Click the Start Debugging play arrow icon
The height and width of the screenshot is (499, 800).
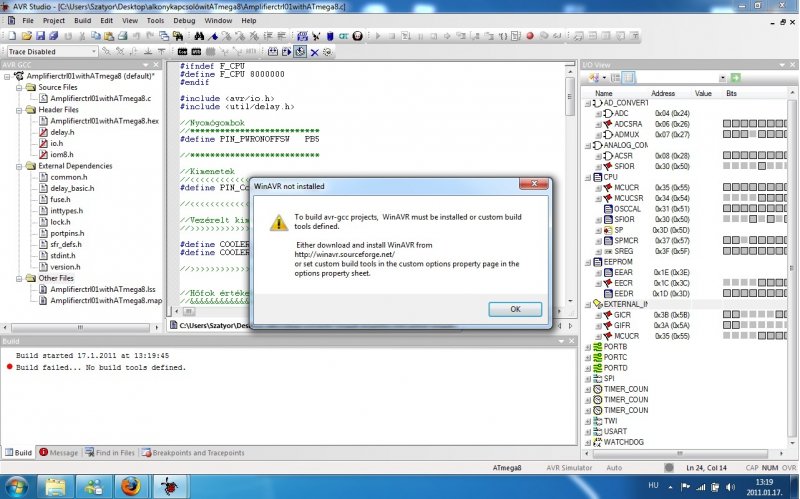(x=378, y=36)
